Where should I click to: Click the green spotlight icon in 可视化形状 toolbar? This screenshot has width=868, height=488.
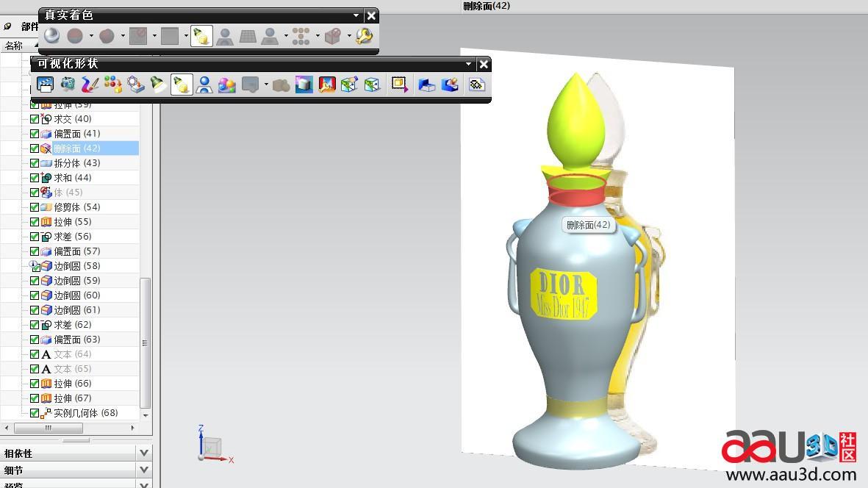[158, 85]
